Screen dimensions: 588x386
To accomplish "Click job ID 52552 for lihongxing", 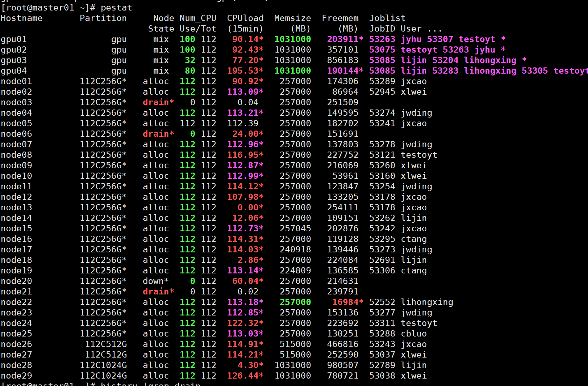I will [382, 302].
